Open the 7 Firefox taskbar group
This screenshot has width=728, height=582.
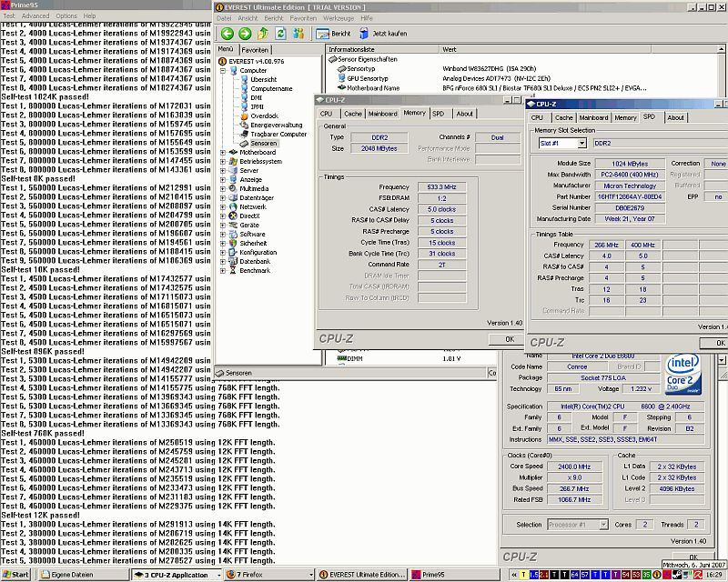click(x=268, y=575)
